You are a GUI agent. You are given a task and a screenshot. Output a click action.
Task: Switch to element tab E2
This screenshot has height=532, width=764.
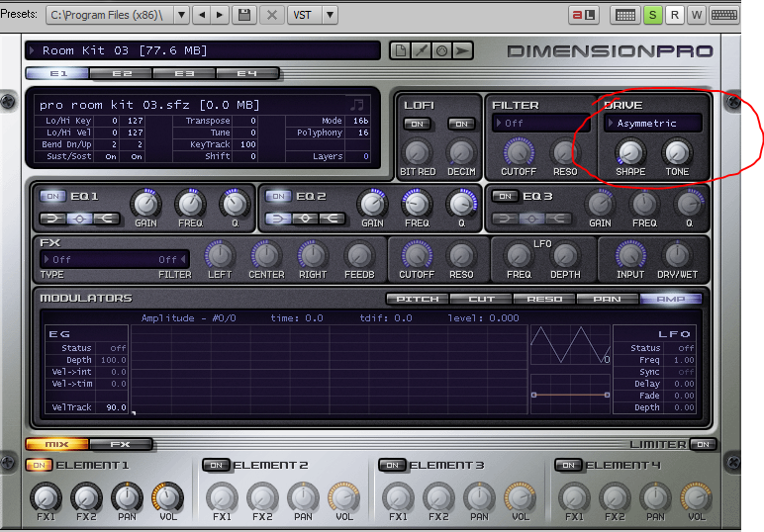(122, 73)
